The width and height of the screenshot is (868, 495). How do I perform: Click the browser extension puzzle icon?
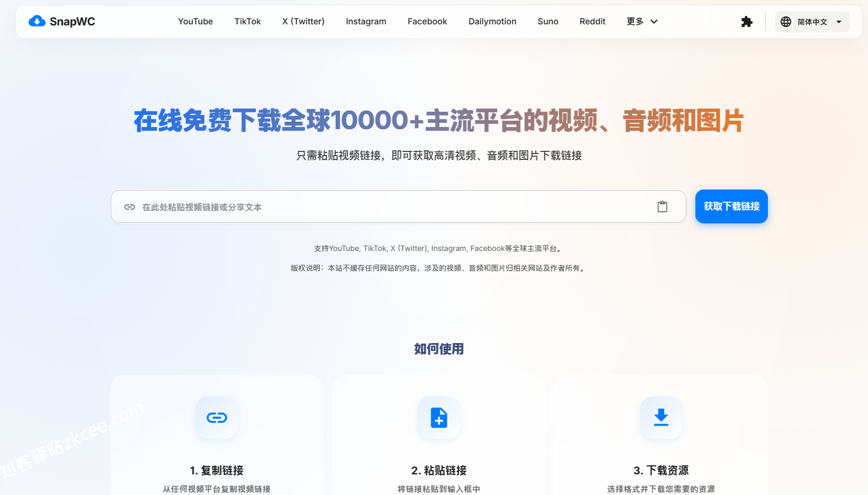coord(747,22)
